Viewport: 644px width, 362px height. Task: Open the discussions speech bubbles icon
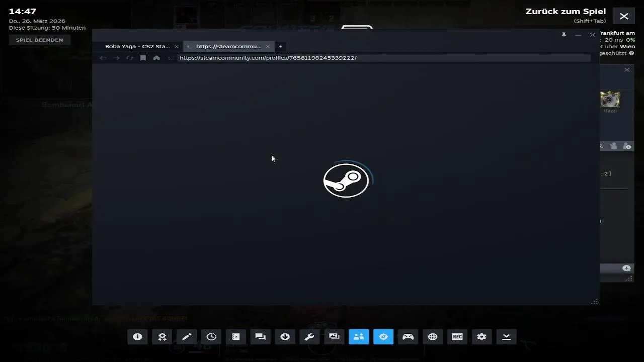[x=261, y=337]
